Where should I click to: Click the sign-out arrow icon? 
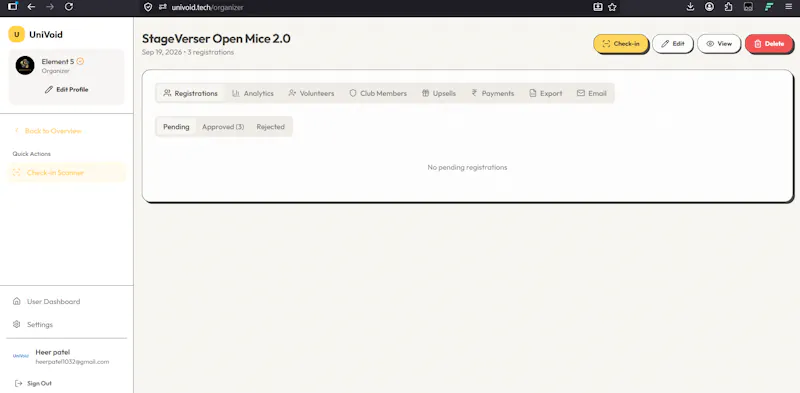(x=19, y=383)
